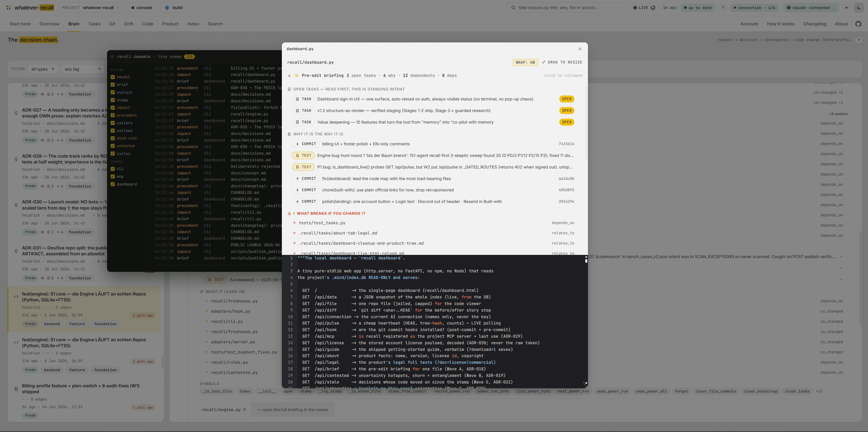The height and width of the screenshot is (432, 868).
Task: Switch to the Overview tab
Action: point(49,24)
